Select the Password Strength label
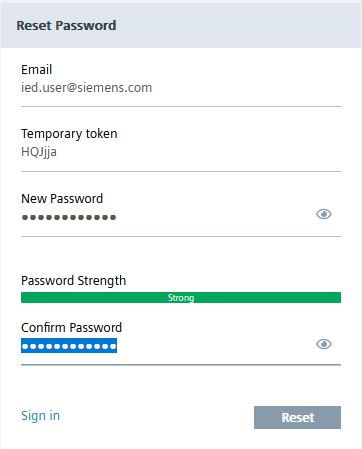The width and height of the screenshot is (362, 449). coord(73,281)
